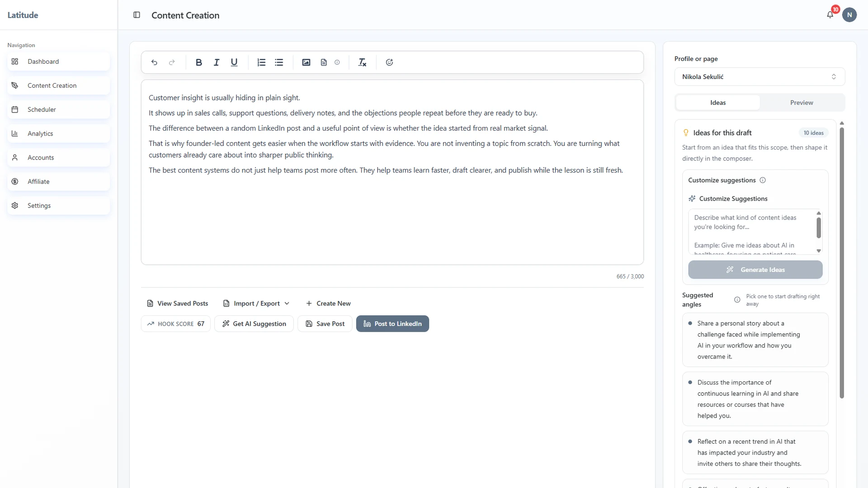This screenshot has width=868, height=488.
Task: Select the personal story challenge idea
Action: (755, 340)
